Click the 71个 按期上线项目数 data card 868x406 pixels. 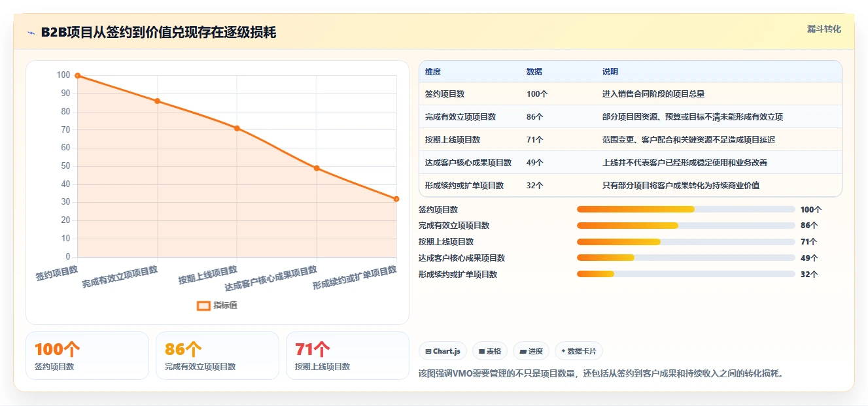347,356
